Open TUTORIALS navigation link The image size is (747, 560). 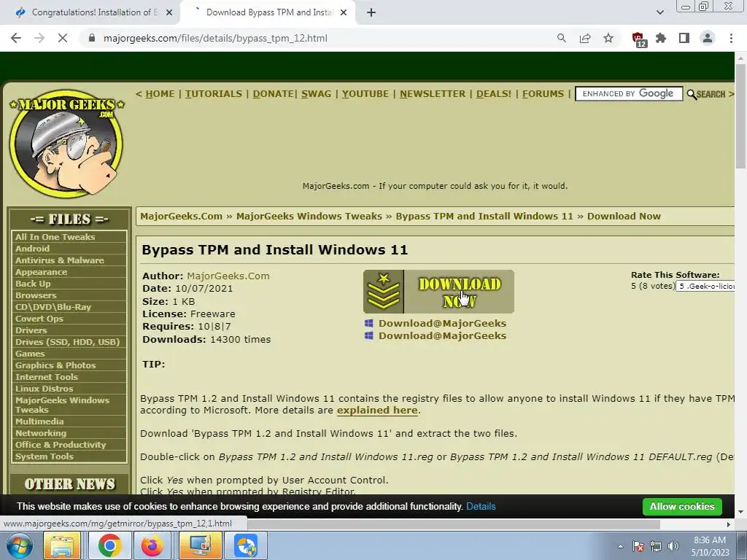214,94
